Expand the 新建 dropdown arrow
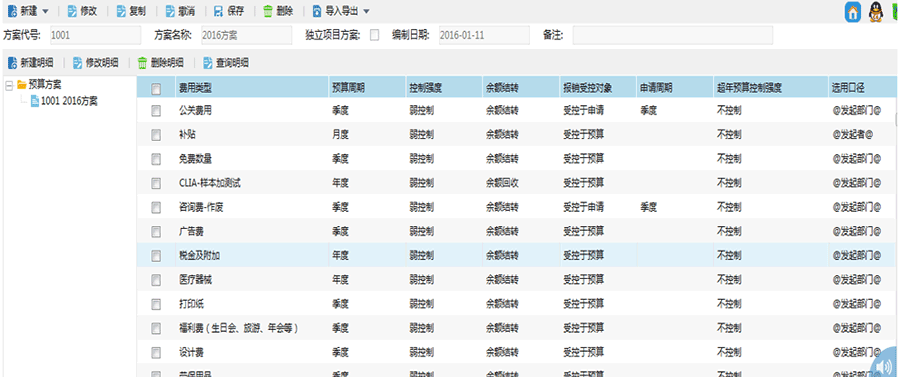The width and height of the screenshot is (900, 377). coord(45,11)
